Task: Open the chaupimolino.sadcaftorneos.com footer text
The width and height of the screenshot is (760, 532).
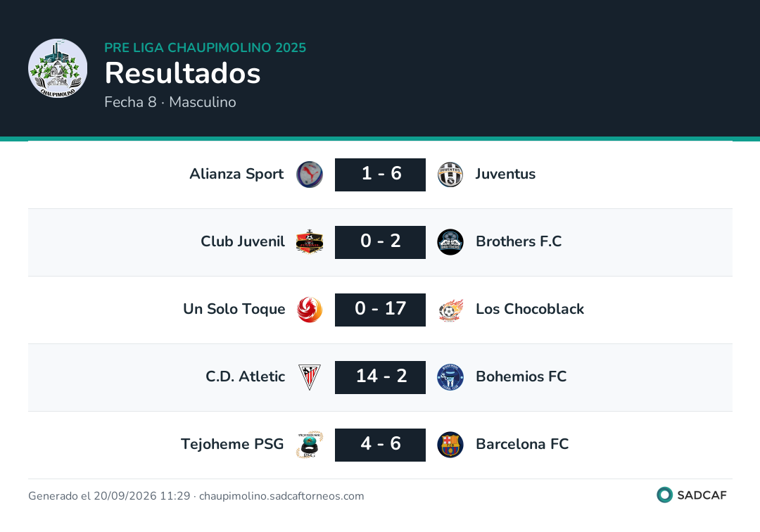Action: pyautogui.click(x=281, y=495)
